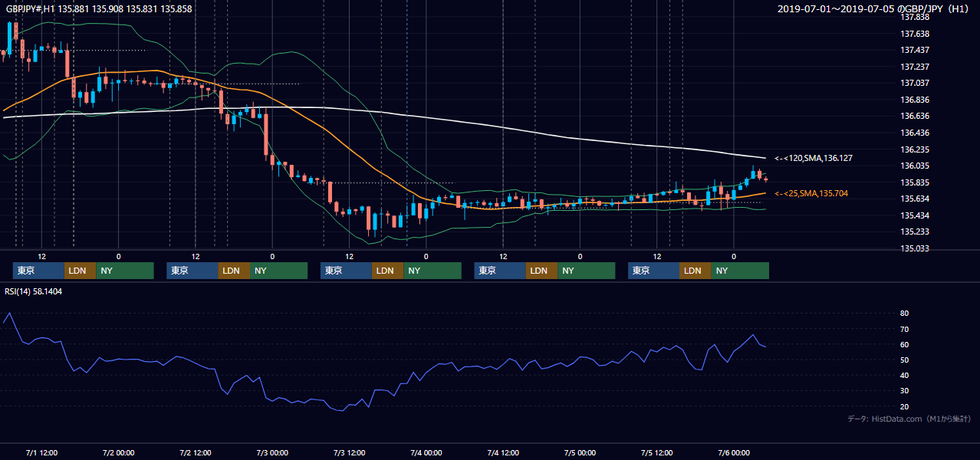Pick the 7/4 00:00 time axis label
Image resolution: width=980 pixels, height=460 pixels.
click(426, 452)
